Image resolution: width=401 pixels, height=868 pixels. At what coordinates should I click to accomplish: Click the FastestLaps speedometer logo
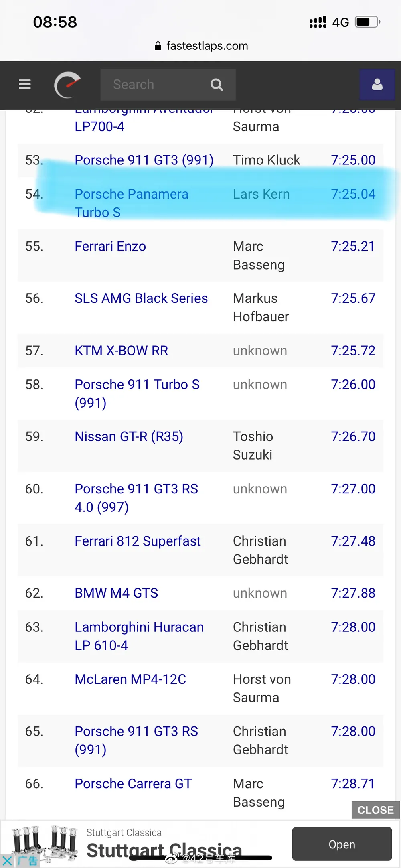click(x=67, y=85)
